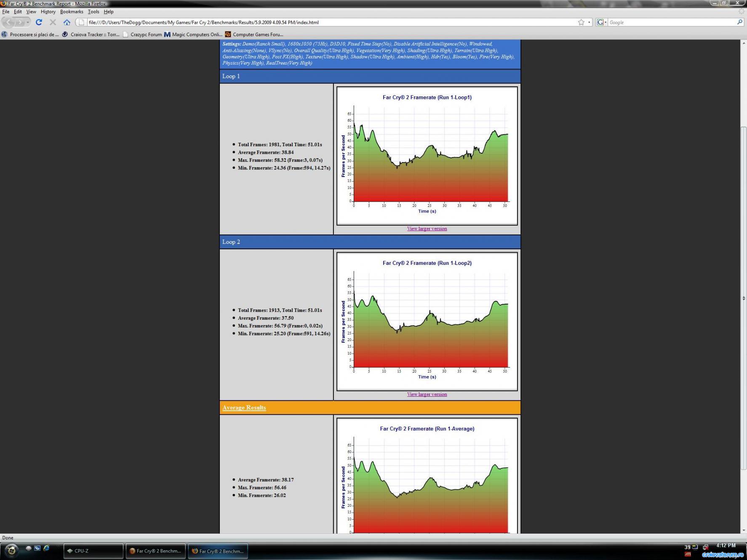Click 'View larger version' under Loop 1 chart
747x560 pixels.
427,229
